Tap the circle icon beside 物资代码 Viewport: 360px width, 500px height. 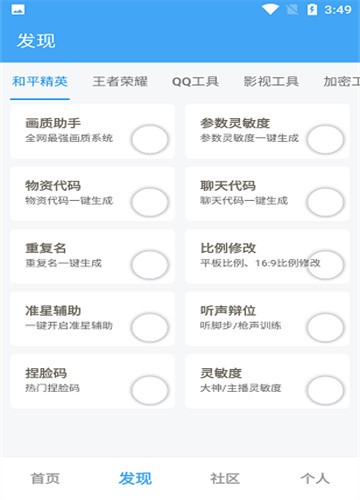point(150,202)
